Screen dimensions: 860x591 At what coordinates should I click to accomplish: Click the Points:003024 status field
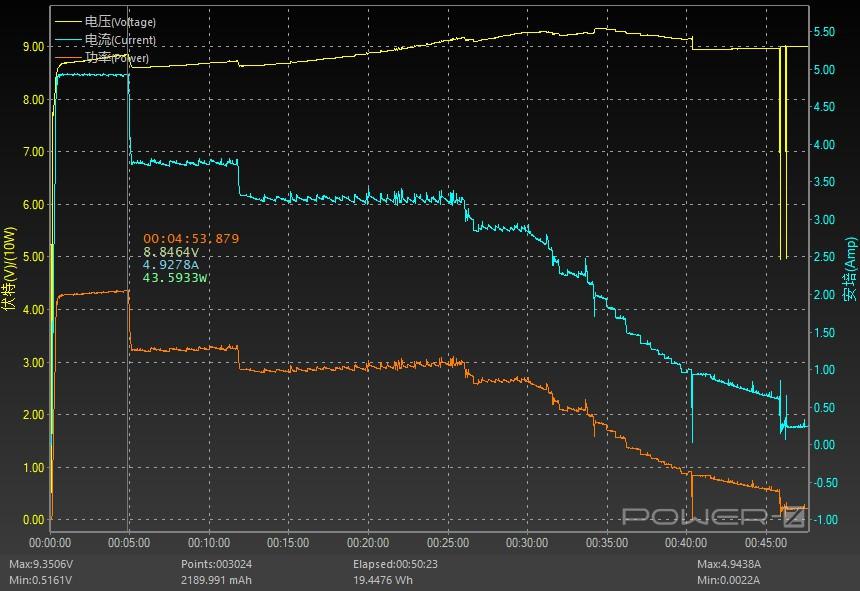coord(216,564)
